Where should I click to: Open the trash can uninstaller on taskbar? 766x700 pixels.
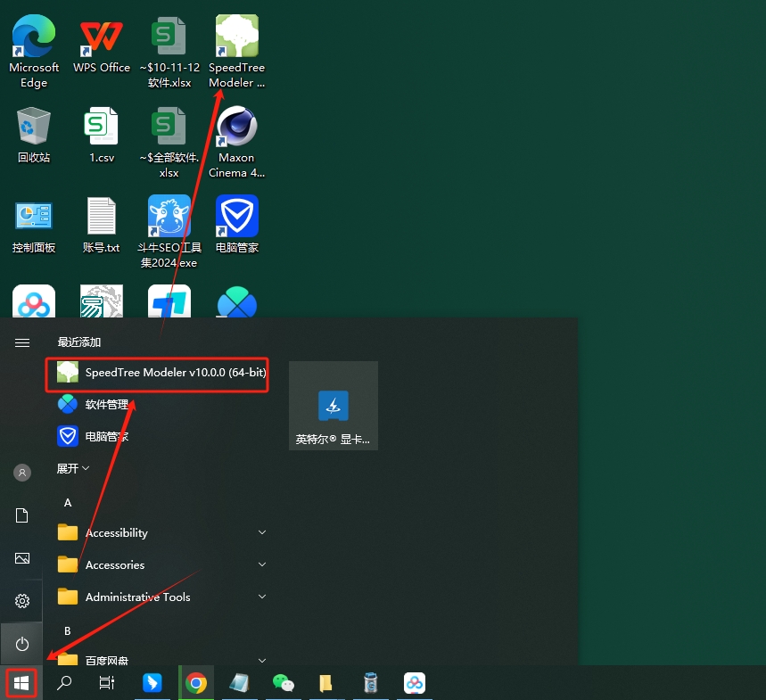(x=371, y=682)
